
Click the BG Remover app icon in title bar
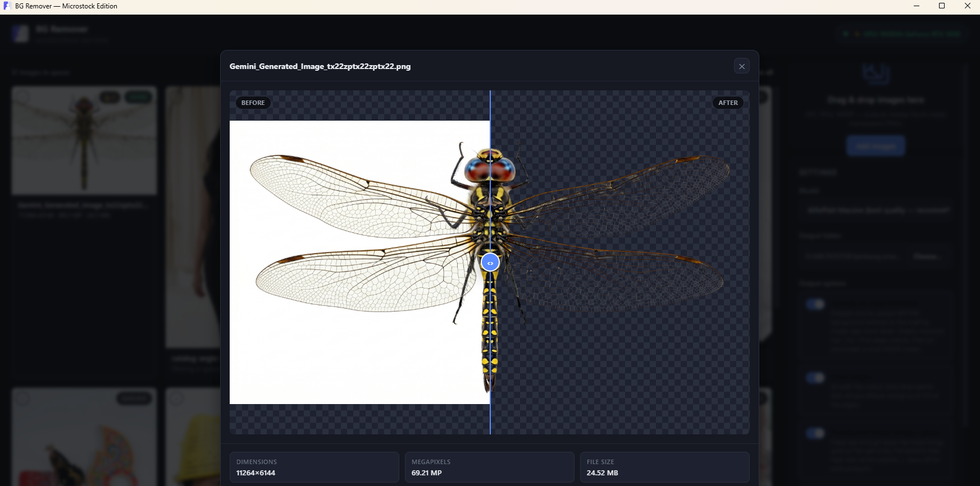click(x=7, y=6)
